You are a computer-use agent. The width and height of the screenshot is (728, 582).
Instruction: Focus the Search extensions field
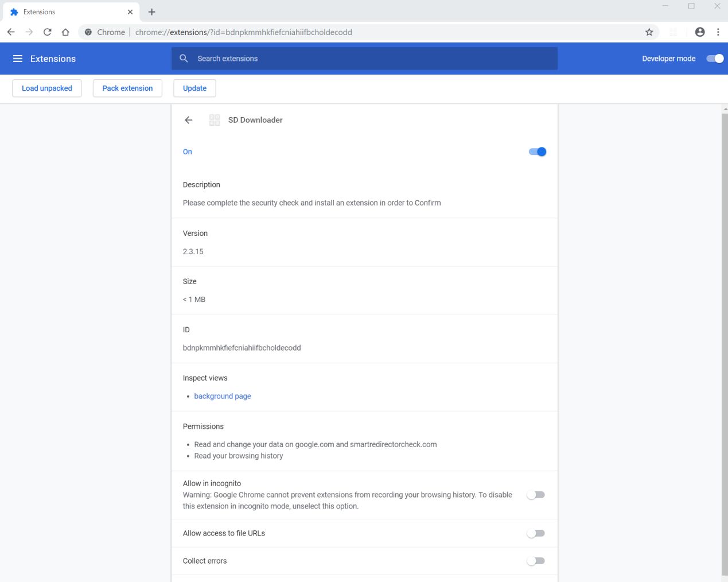tap(364, 59)
